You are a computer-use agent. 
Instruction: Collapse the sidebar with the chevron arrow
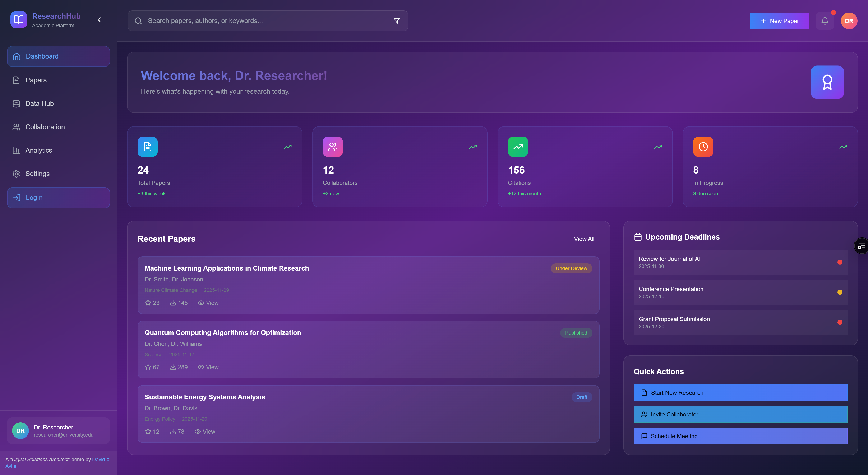coord(99,19)
